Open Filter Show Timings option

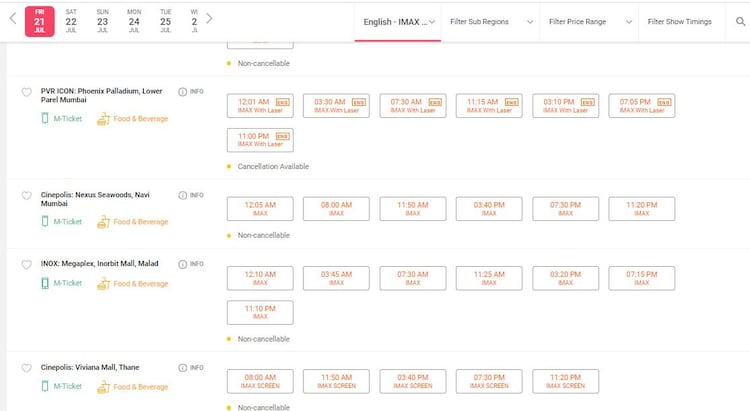681,21
